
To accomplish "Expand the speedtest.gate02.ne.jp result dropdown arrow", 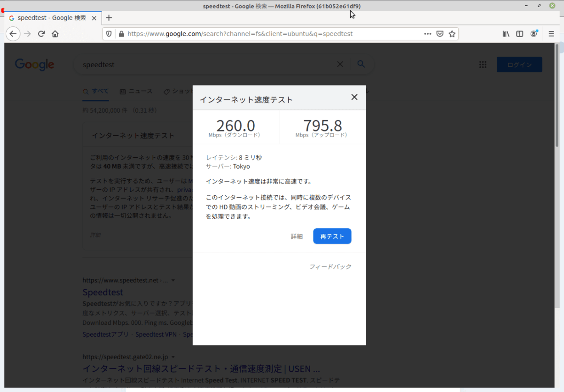I will tap(173, 357).
